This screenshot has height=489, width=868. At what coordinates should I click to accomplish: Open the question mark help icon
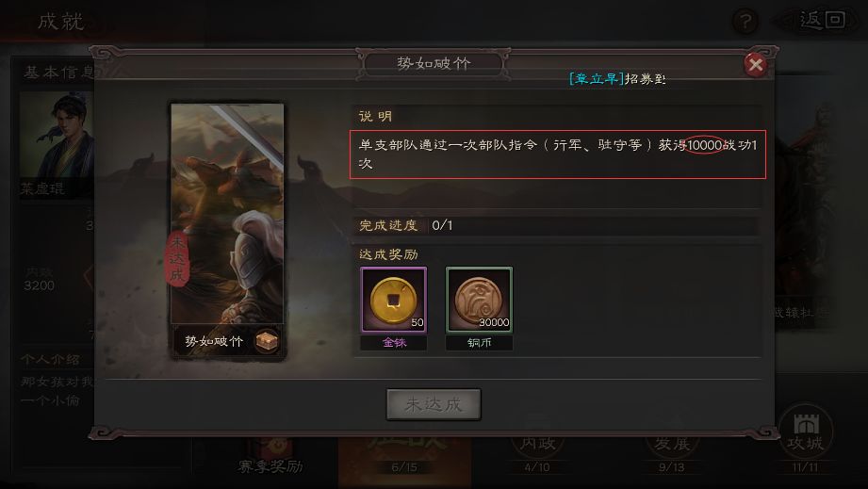tap(745, 22)
